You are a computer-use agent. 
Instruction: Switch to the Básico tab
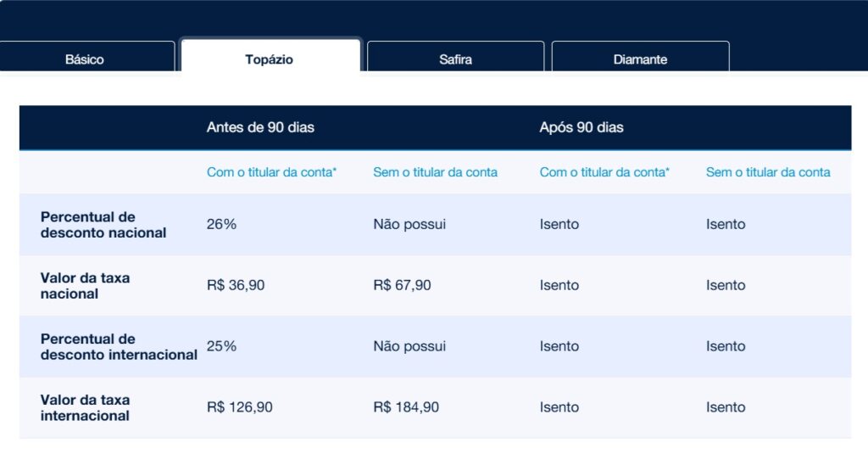coord(85,59)
